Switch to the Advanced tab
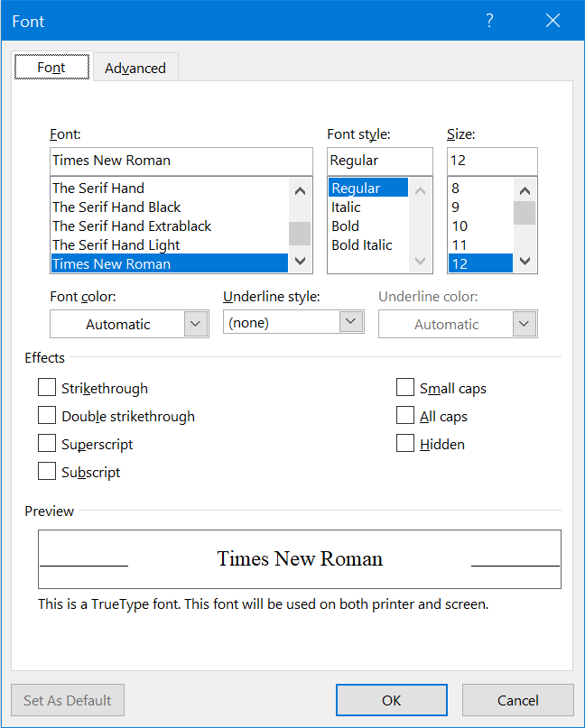The height and width of the screenshot is (728, 585). [135, 68]
